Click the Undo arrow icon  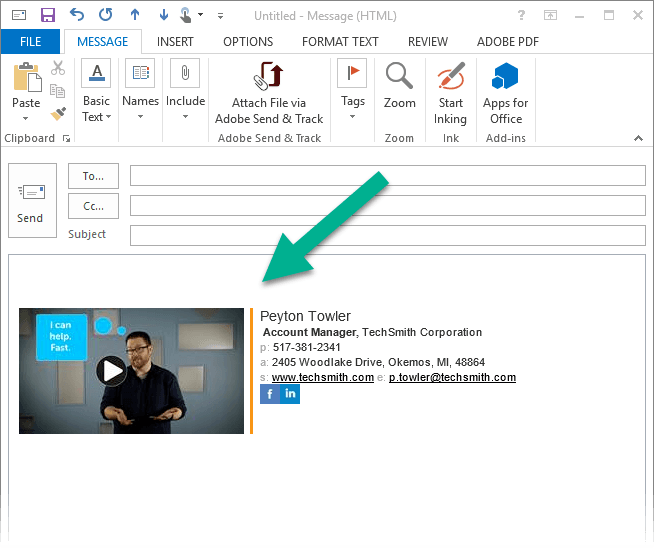77,15
